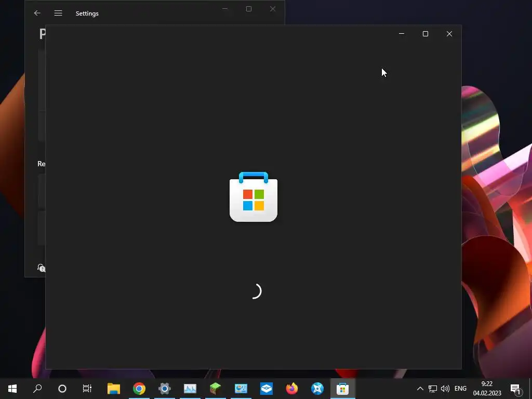This screenshot has height=399, width=532.
Task: Open the notification center icon
Action: (516, 389)
